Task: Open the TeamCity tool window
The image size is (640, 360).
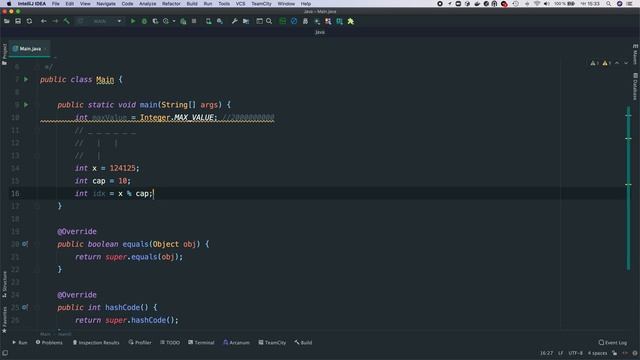Action: pos(272,343)
